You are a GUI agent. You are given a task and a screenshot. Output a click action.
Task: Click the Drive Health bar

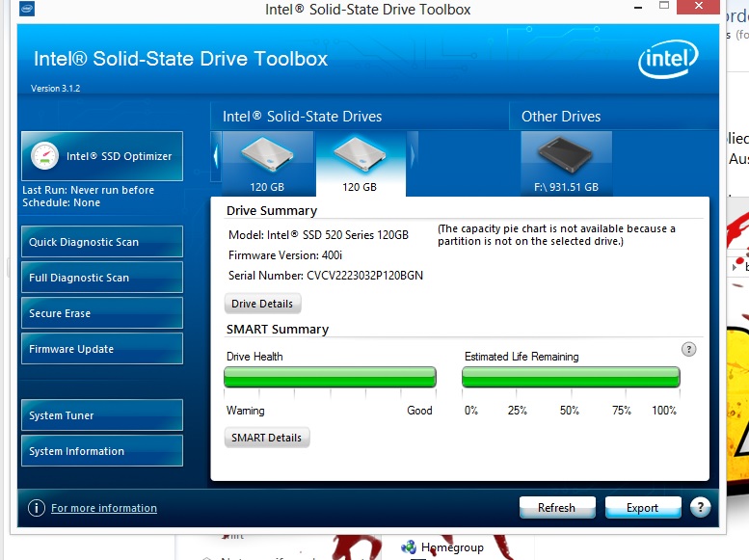pos(330,377)
